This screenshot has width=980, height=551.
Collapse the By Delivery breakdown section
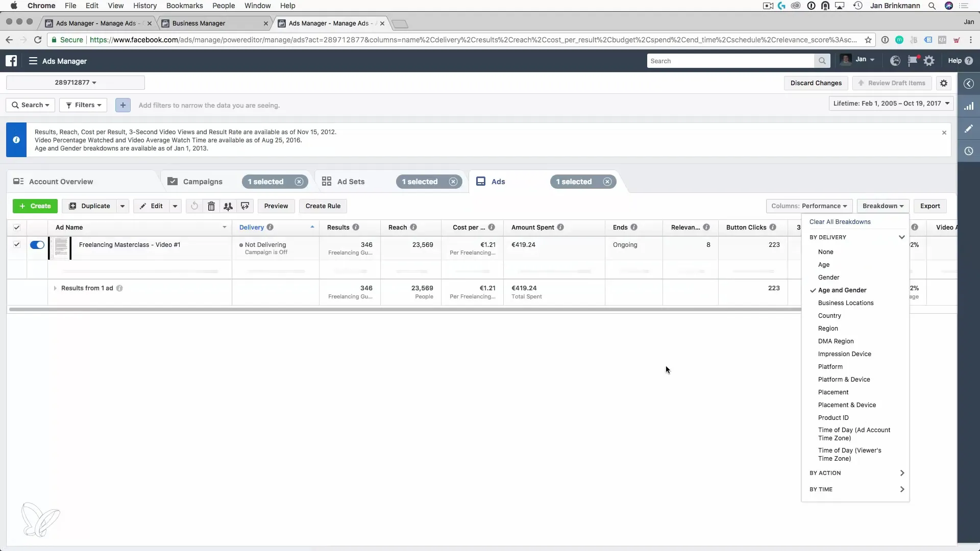coord(902,237)
